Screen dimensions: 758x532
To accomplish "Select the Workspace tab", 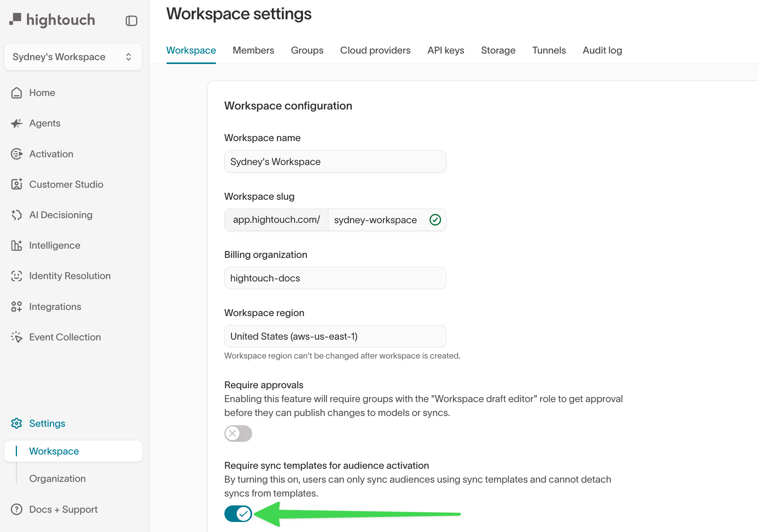I will [191, 50].
